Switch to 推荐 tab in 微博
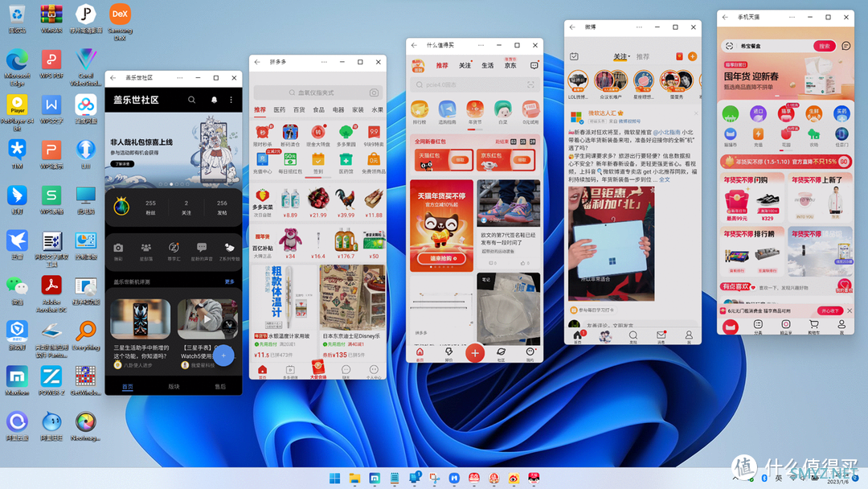 (x=643, y=56)
